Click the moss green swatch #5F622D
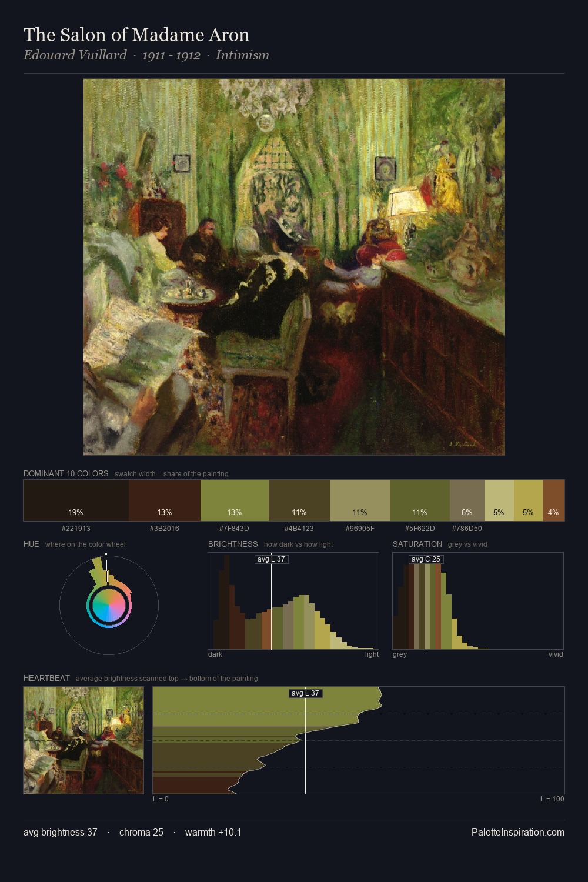This screenshot has height=882, width=588. (420, 500)
